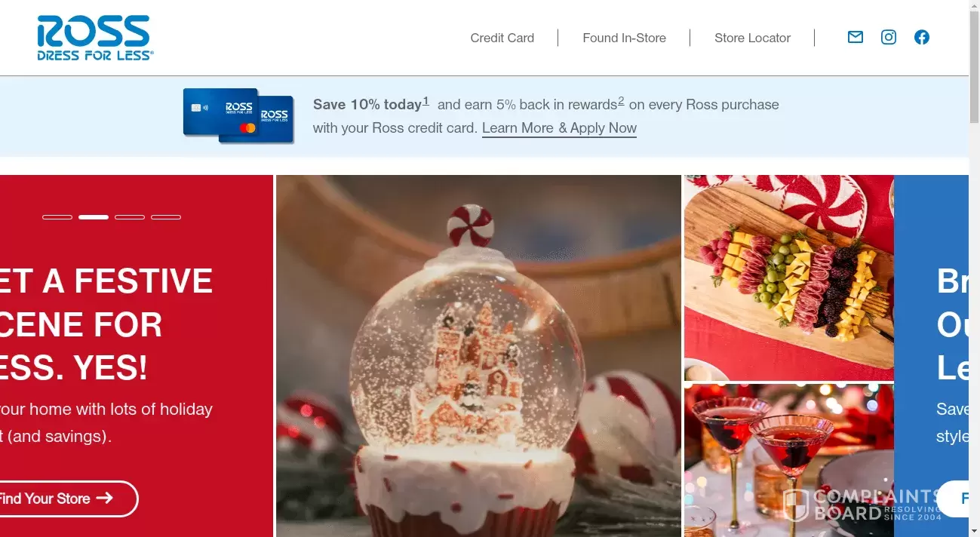Image resolution: width=980 pixels, height=537 pixels.
Task: Open the email envelope icon
Action: (x=855, y=37)
